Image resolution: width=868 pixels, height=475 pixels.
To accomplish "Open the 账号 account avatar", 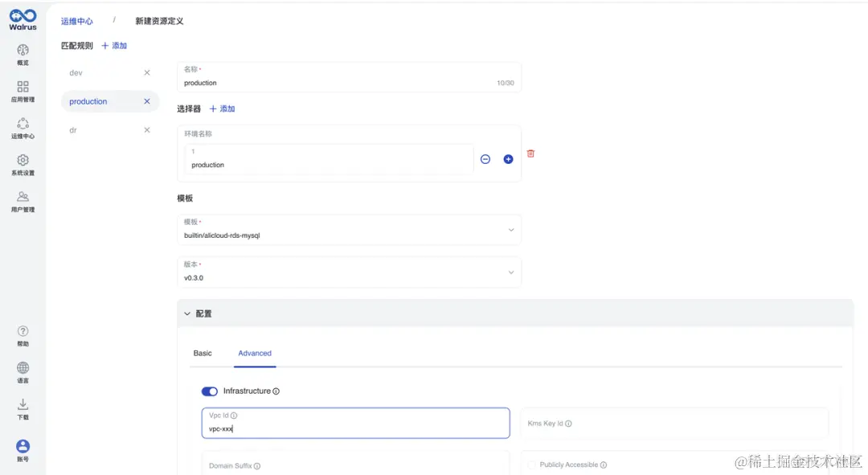I will coord(23,450).
